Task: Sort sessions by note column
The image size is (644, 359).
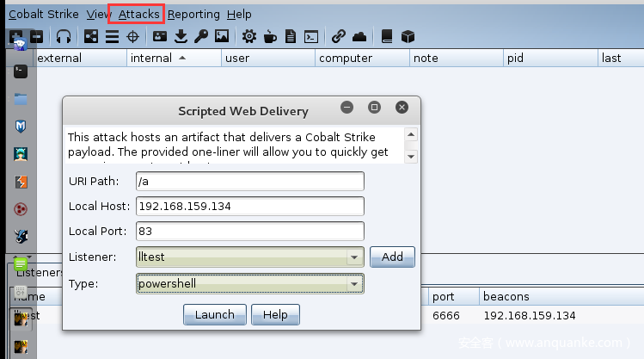Action: pyautogui.click(x=457, y=58)
